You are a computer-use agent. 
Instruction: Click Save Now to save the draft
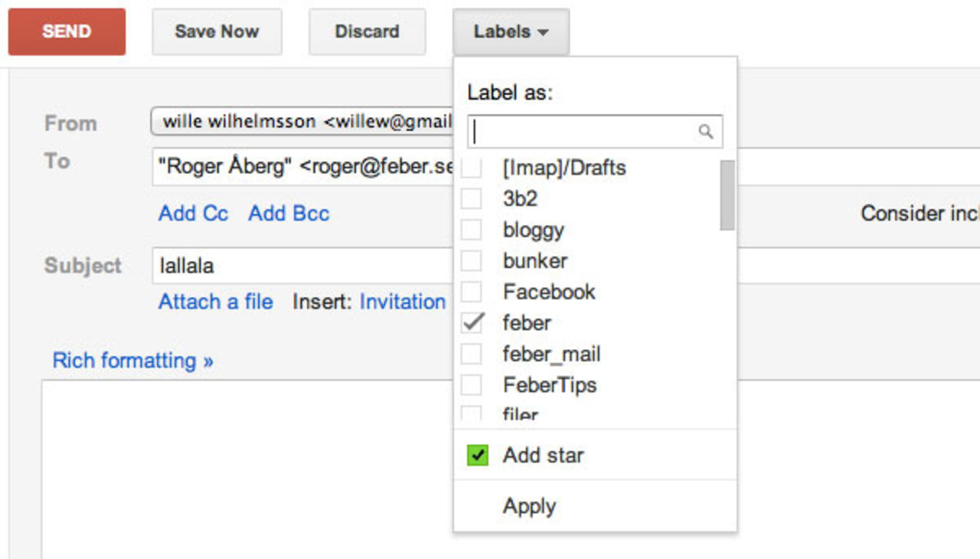(x=217, y=31)
